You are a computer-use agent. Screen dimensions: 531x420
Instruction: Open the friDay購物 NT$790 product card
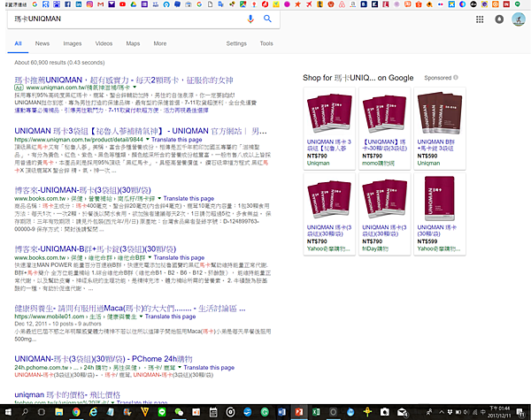[384, 214]
